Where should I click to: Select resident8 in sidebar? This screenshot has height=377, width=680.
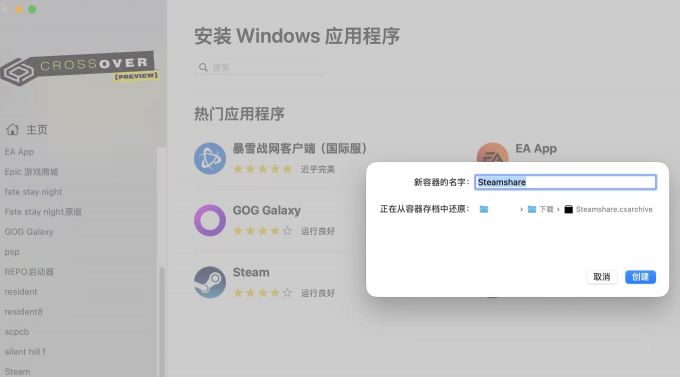[x=23, y=311]
